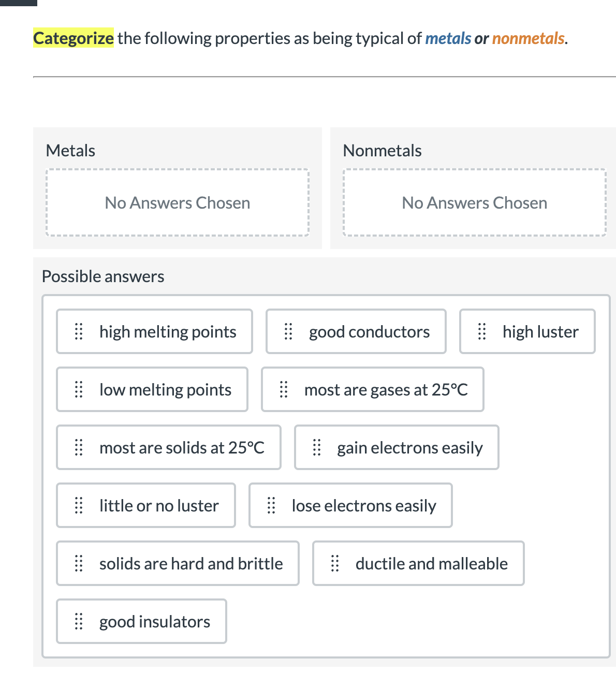The image size is (616, 673).
Task: Click the drag handle on 'good insulators'
Action: pos(79,621)
